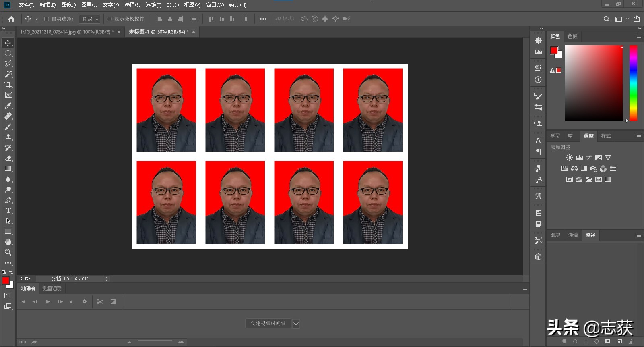Enable the 显示变换控件 checkbox

pos(109,19)
